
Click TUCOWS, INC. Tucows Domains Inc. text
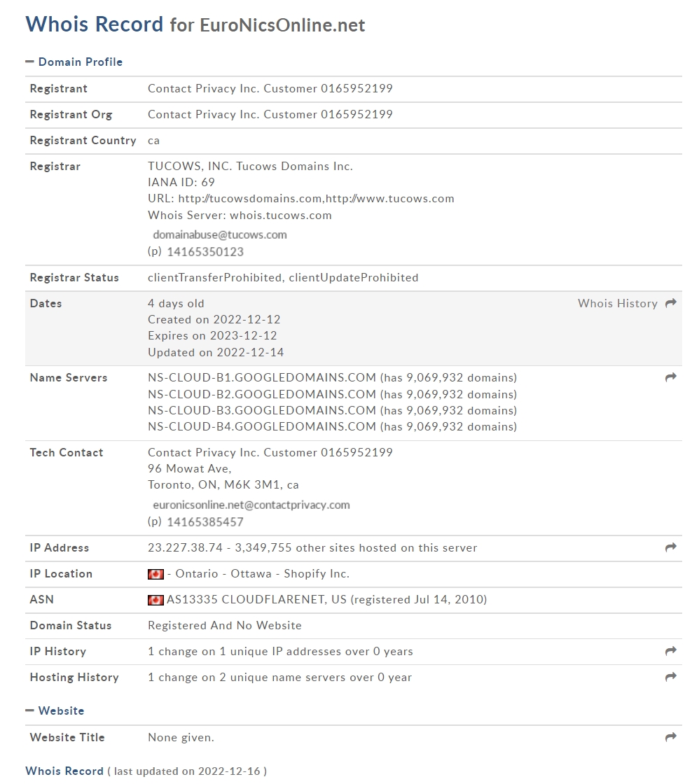pyautogui.click(x=250, y=167)
